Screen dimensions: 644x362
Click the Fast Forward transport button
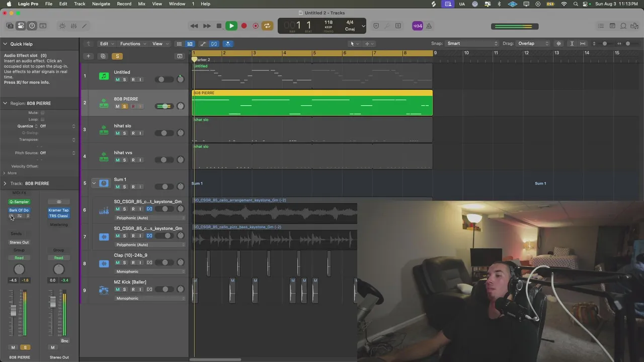coord(207,26)
